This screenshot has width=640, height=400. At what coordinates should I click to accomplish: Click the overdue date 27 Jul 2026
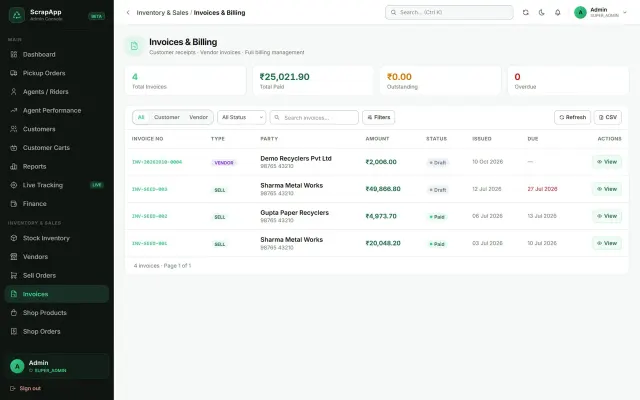[542, 189]
